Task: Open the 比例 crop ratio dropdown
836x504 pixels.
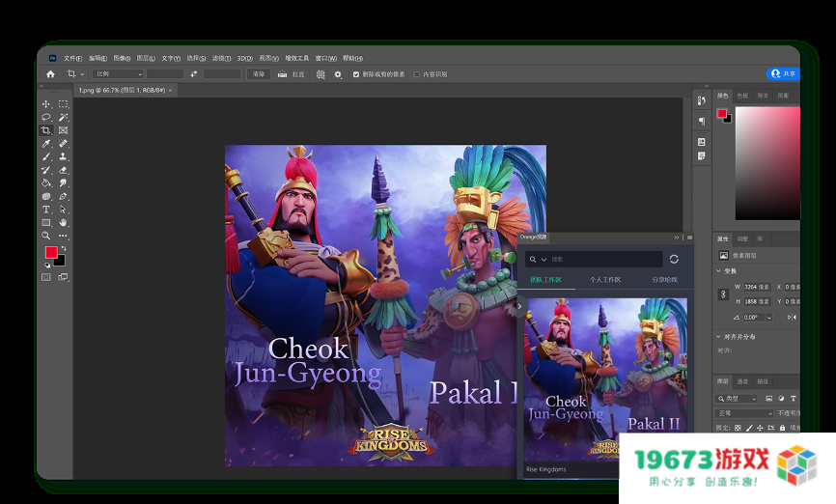Action: [118, 74]
